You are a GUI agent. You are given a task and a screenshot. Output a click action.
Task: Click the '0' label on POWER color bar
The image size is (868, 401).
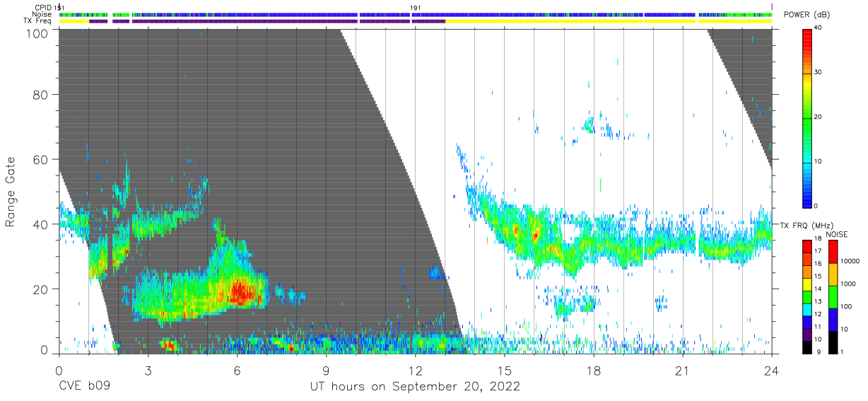[x=818, y=206]
